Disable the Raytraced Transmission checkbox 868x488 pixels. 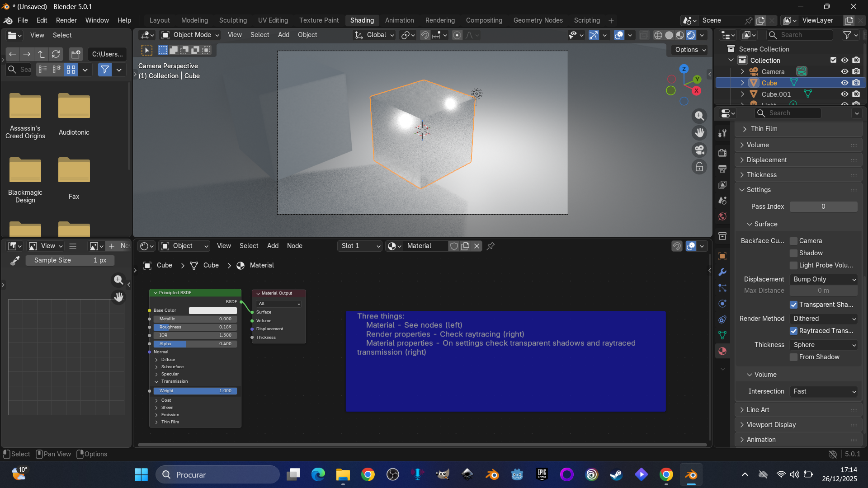pos(793,331)
